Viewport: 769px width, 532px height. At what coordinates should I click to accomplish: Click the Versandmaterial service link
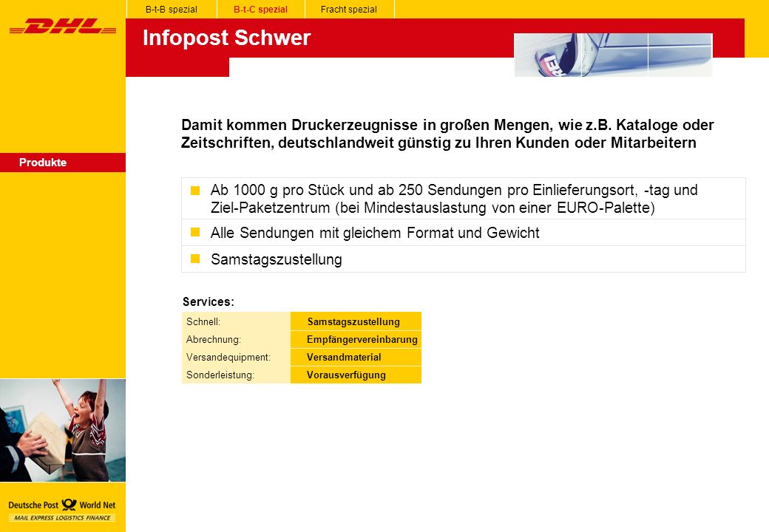coord(356,357)
